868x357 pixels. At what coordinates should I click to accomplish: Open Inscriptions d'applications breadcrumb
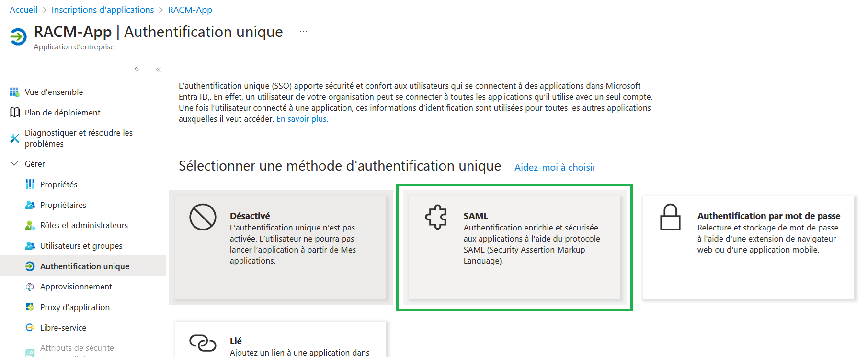pos(103,10)
